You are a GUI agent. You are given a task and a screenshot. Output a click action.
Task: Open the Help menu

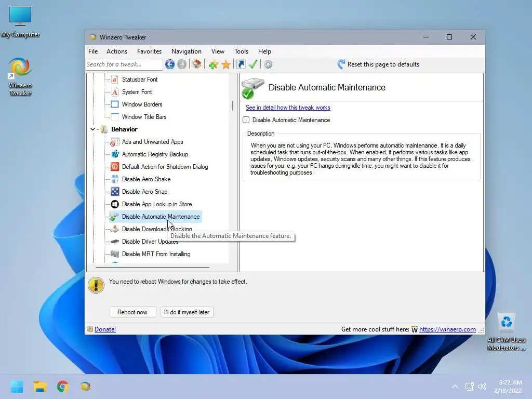[x=264, y=51]
